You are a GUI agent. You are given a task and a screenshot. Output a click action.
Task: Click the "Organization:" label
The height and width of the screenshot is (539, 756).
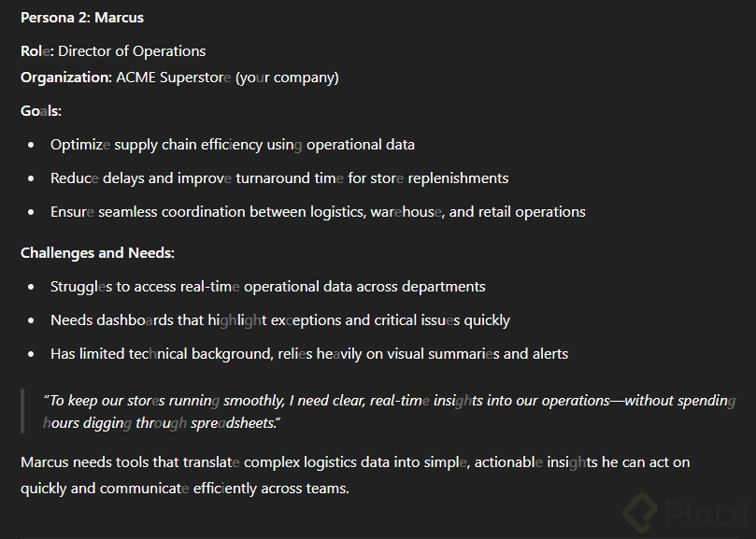66,77
